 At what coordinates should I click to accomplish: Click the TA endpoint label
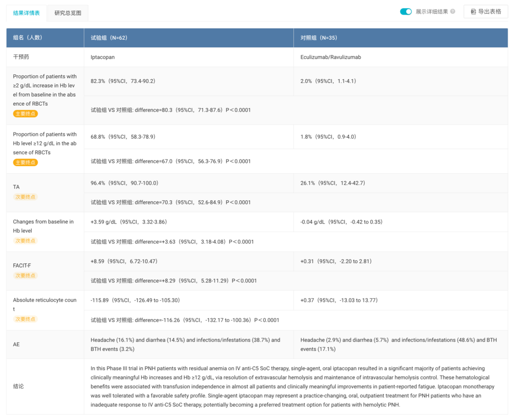pos(16,187)
